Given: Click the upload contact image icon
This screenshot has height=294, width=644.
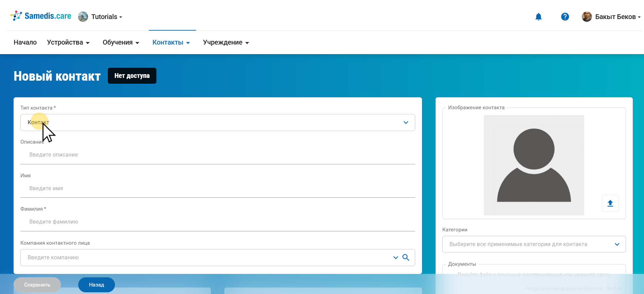Looking at the screenshot, I should 610,203.
